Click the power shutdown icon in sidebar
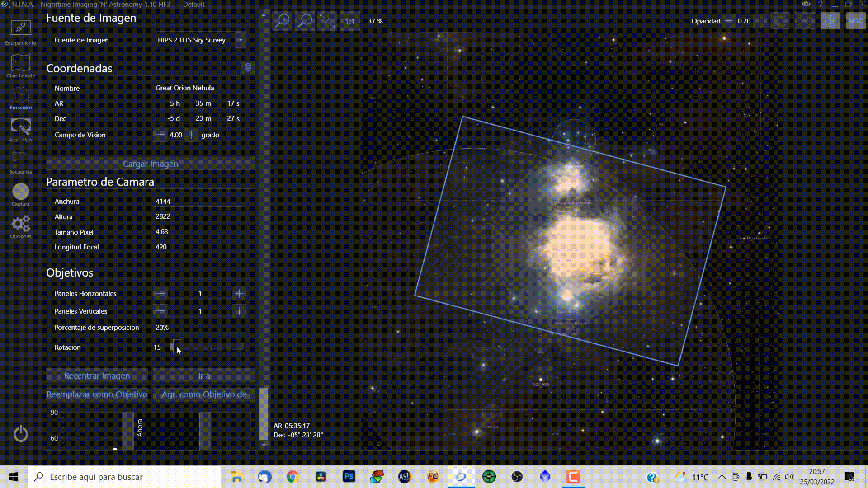 (x=20, y=434)
